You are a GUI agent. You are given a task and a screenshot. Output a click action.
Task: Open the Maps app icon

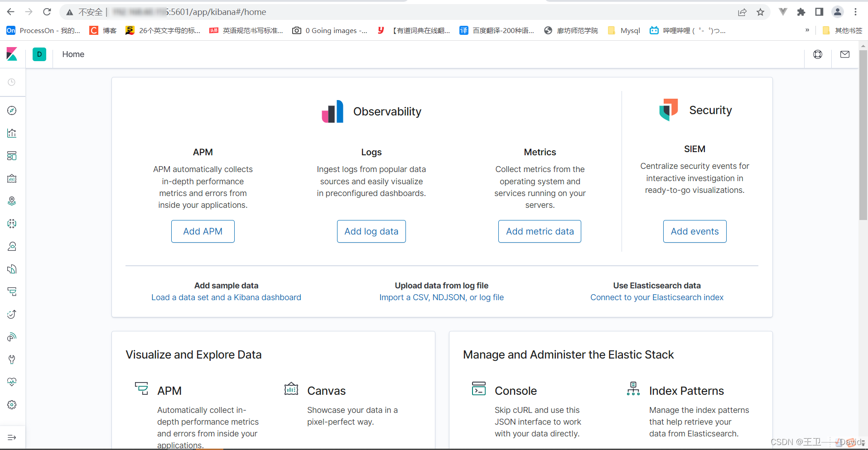pos(12,201)
